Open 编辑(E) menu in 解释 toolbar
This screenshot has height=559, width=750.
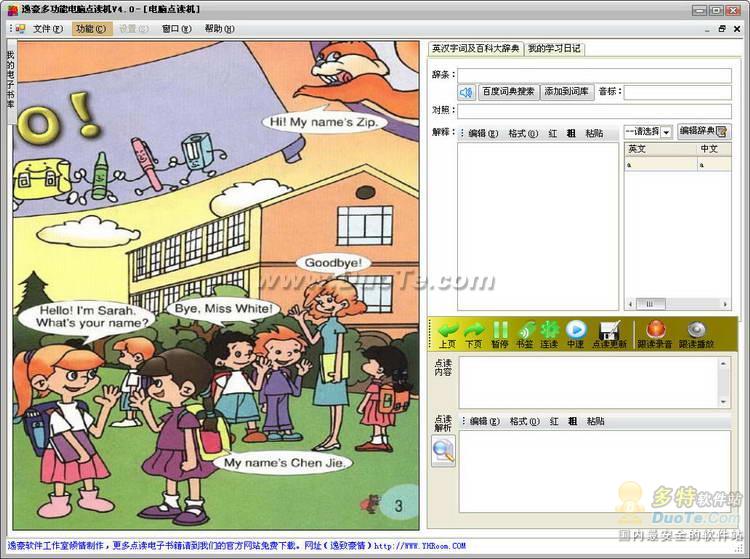click(x=483, y=134)
